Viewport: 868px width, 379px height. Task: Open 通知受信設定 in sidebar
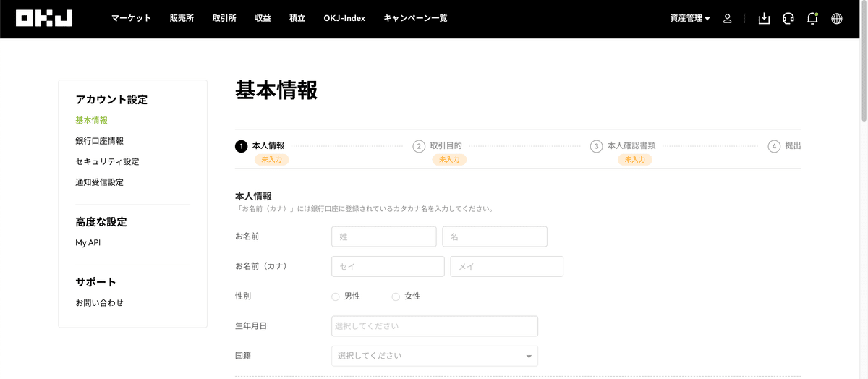coord(99,182)
